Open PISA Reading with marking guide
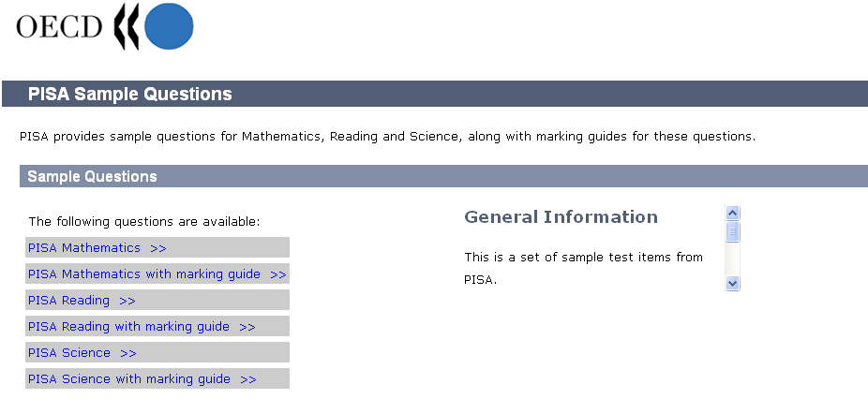Image resolution: width=868 pixels, height=414 pixels. [128, 327]
